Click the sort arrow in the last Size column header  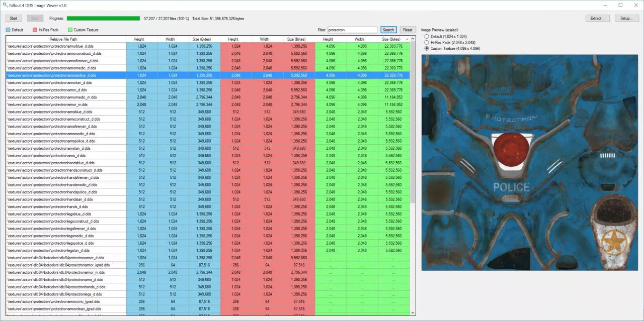[406, 39]
